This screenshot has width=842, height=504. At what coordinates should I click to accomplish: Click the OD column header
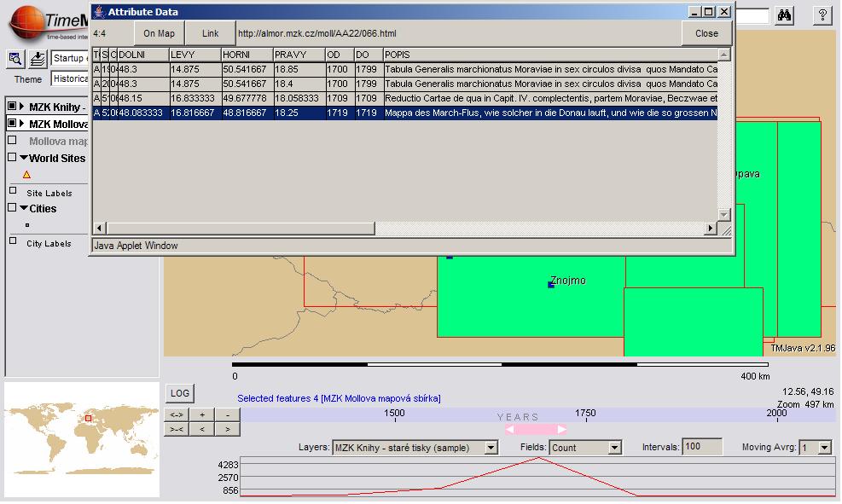tap(340, 55)
